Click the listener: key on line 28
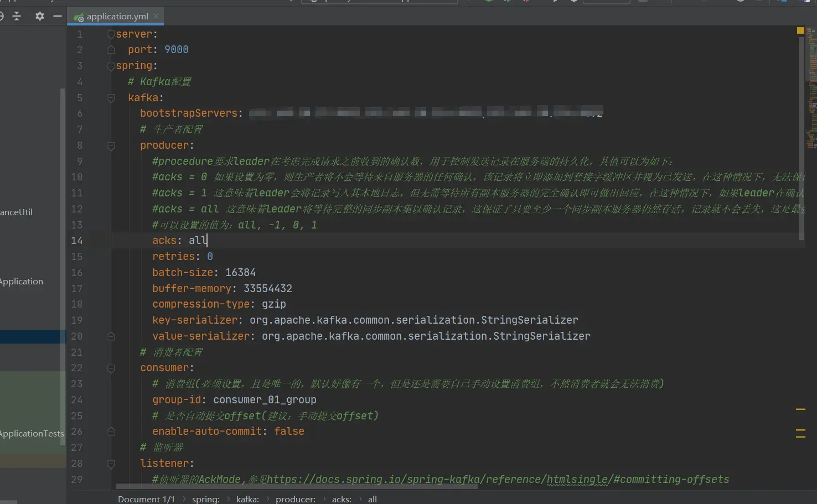 [x=167, y=464]
